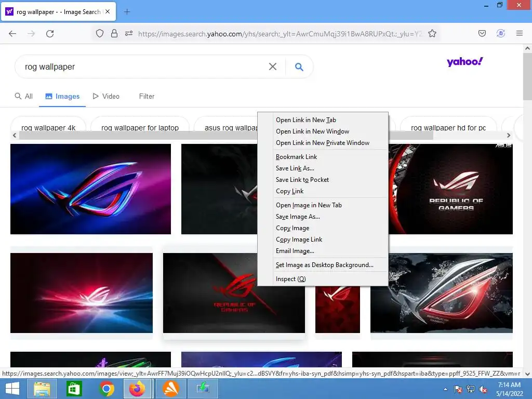Open File Explorer from the taskbar
The width and height of the screenshot is (532, 399).
(x=42, y=389)
